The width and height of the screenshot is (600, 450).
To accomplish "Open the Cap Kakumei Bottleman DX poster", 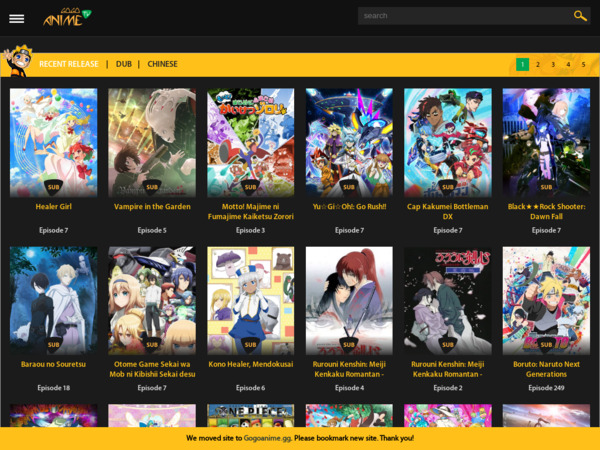I will [x=448, y=142].
